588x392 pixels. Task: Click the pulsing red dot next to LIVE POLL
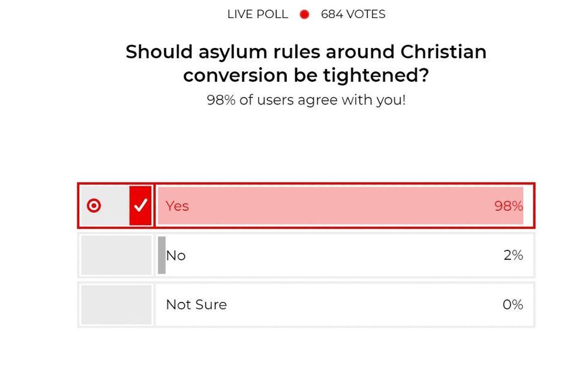pyautogui.click(x=304, y=14)
